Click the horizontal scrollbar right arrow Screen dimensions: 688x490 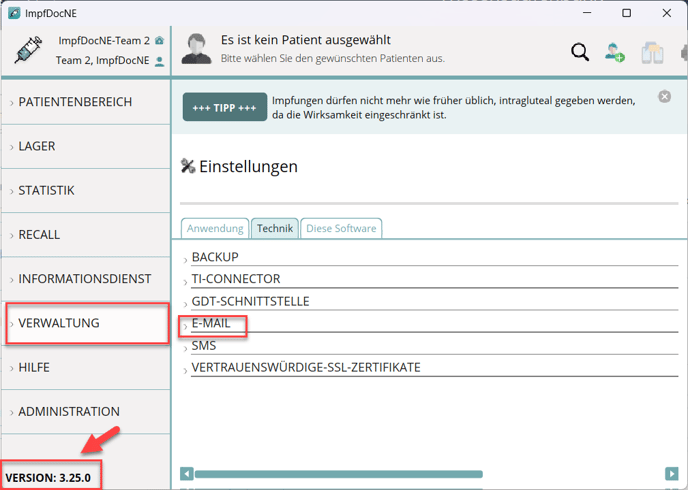(672, 474)
